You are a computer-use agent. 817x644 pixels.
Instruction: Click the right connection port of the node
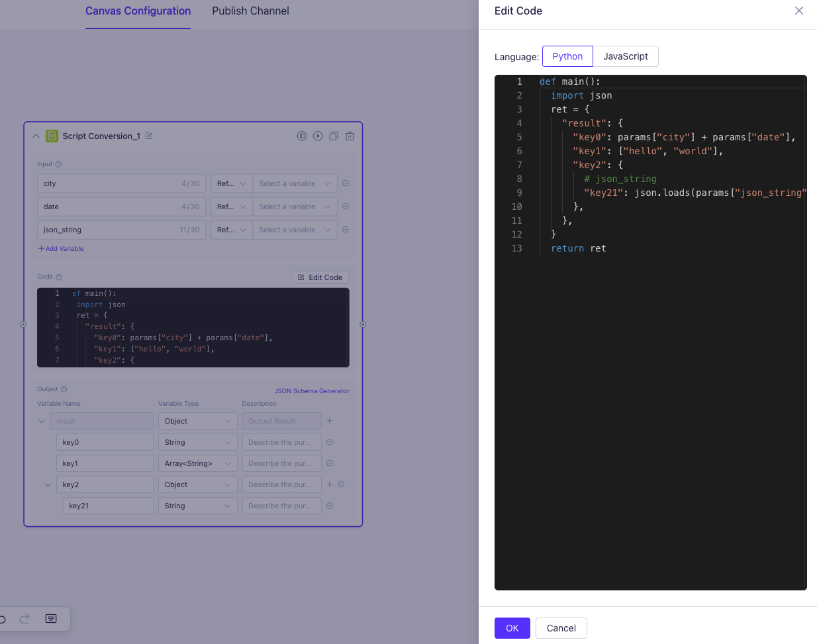[x=363, y=324]
